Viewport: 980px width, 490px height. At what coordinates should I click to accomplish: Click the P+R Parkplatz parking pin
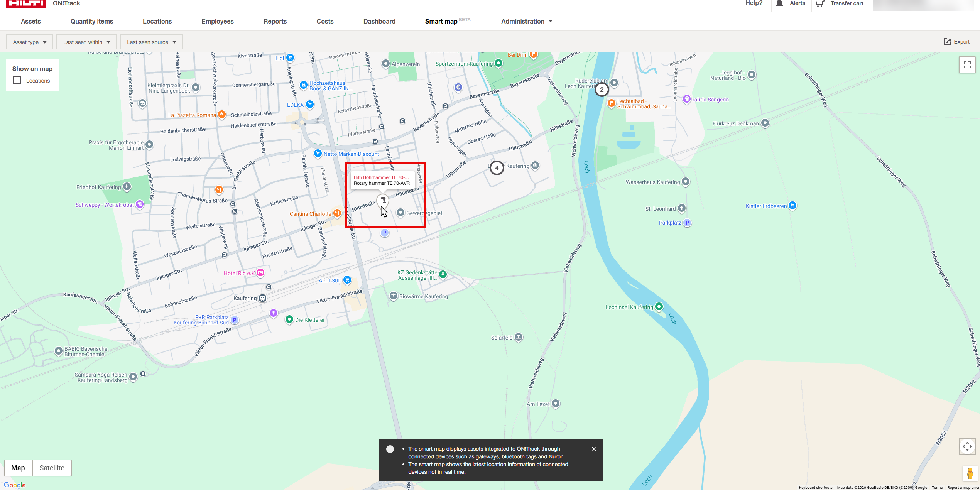coord(234,319)
